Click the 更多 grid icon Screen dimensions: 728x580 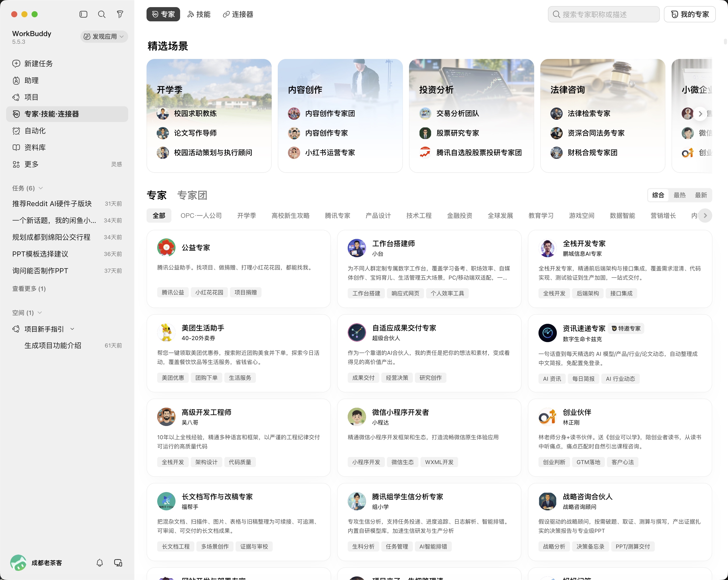(16, 164)
